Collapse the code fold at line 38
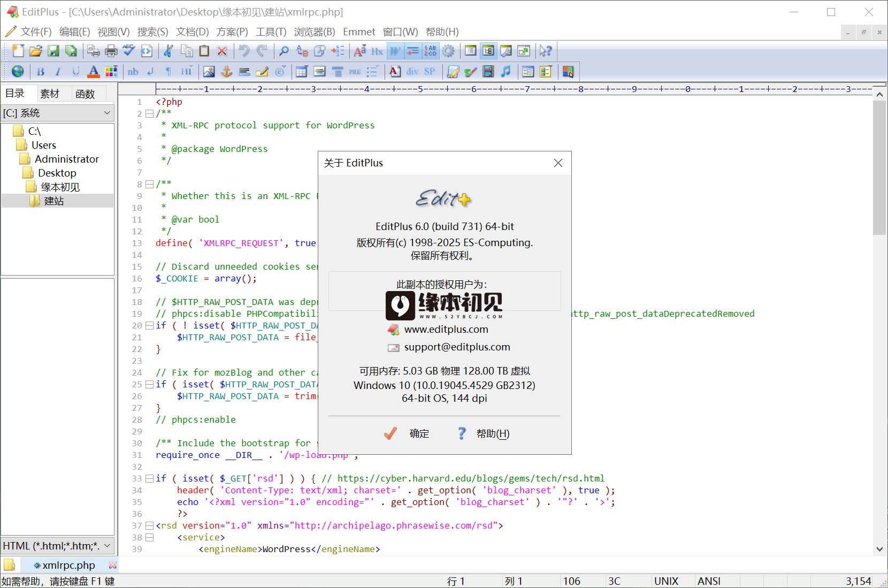The image size is (888, 588). (149, 537)
